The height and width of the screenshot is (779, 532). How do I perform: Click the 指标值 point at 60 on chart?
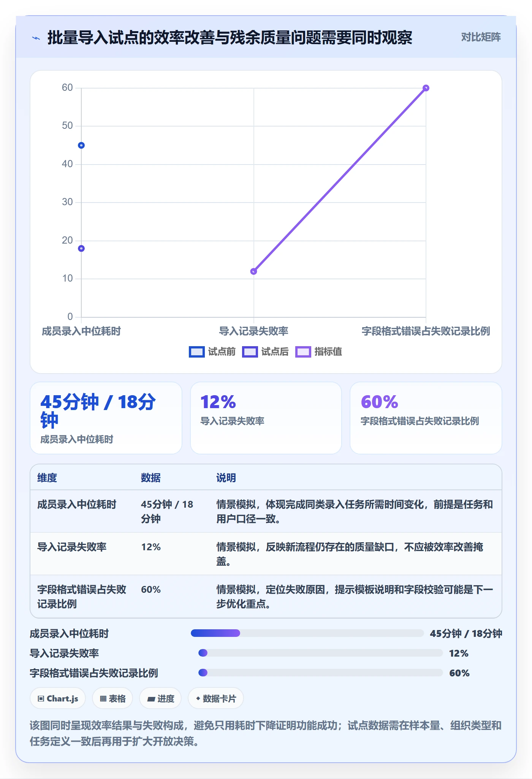[426, 88]
